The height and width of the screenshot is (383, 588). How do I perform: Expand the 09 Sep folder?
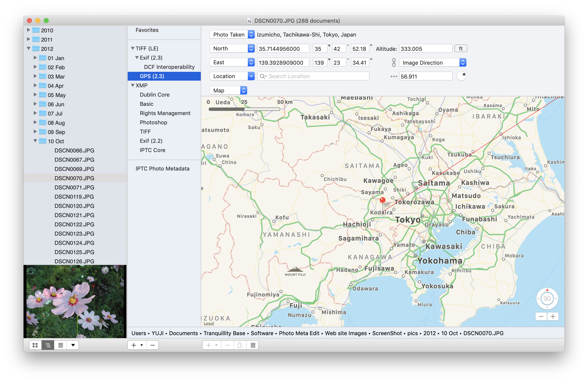point(35,131)
